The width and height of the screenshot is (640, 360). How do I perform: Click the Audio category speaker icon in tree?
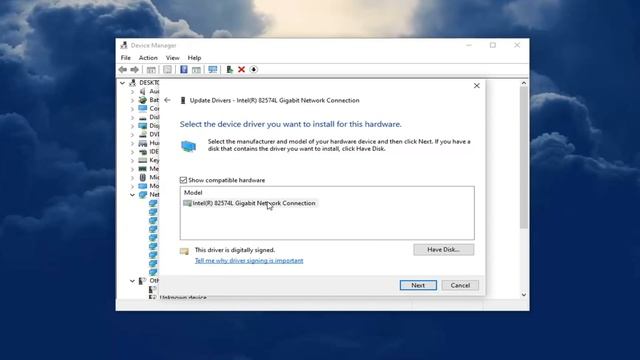tap(142, 91)
